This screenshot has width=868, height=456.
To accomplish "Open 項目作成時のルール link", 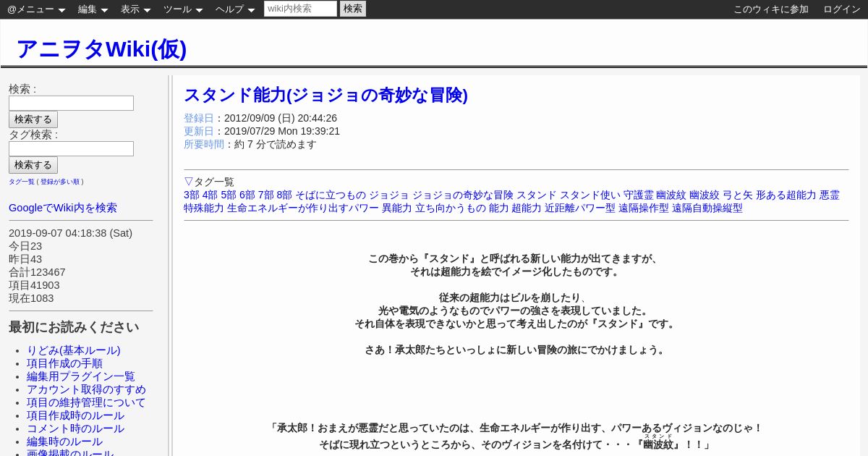I will [x=75, y=415].
